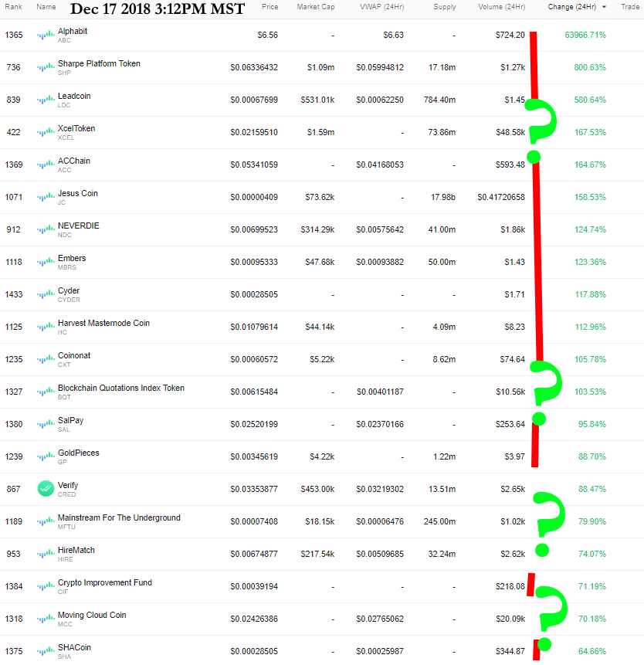Screen dimensions: 644x665
Task: Click the $0.03219302 VWAP value
Action: click(x=380, y=490)
